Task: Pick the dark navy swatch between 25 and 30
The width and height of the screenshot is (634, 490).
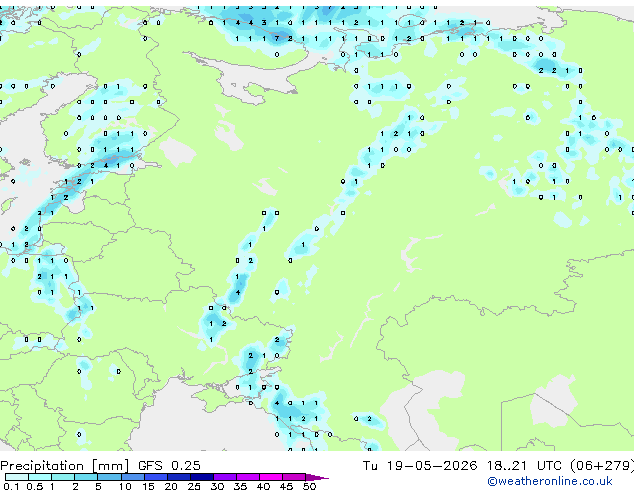Action: pos(201,477)
